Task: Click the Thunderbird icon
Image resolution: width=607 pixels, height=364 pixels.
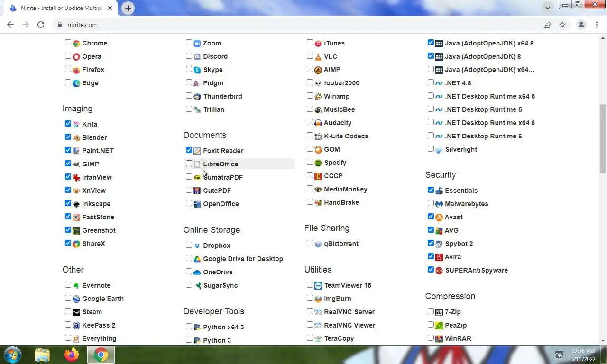Action: (x=197, y=96)
